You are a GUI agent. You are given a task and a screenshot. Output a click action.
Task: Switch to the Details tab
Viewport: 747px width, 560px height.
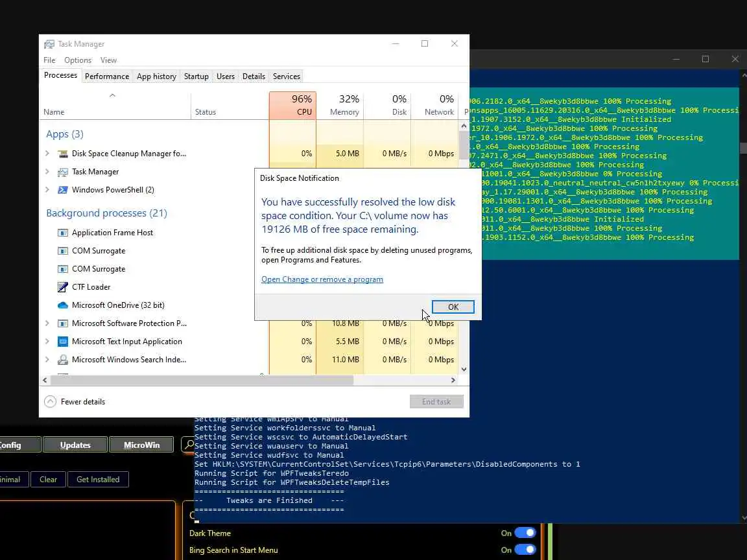coord(254,76)
